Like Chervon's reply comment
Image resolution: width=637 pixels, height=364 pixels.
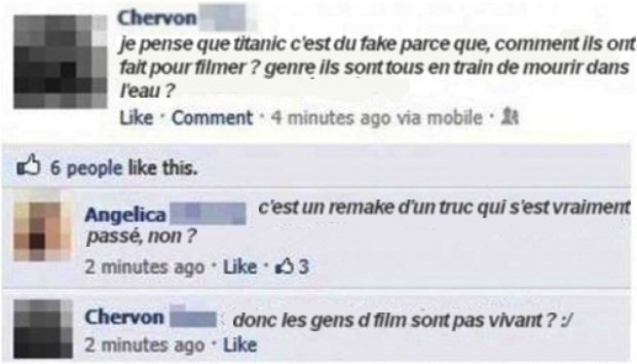(240, 345)
